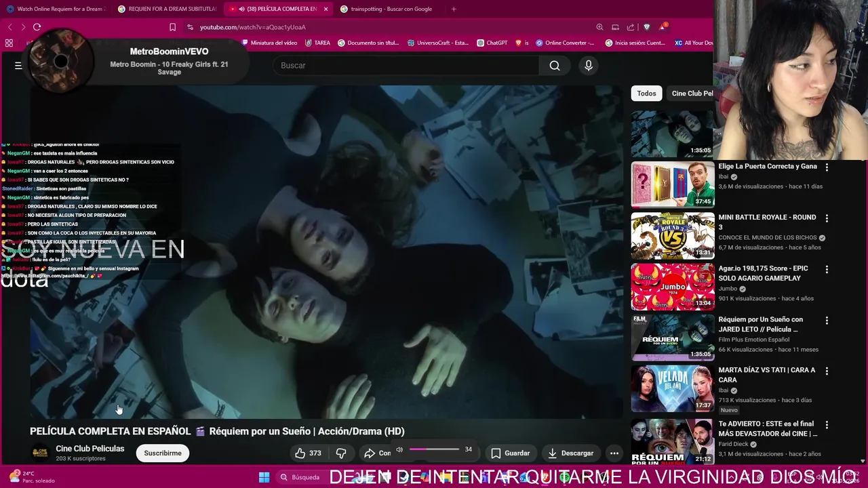
Task: Open the Agar.io Jumbo gameplay thumbnail
Action: coord(672,287)
